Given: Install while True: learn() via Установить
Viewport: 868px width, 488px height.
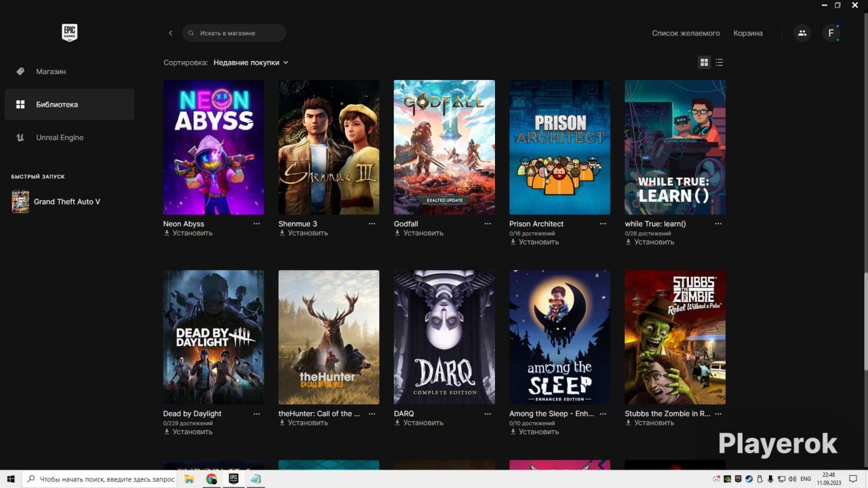Looking at the screenshot, I should (x=649, y=242).
